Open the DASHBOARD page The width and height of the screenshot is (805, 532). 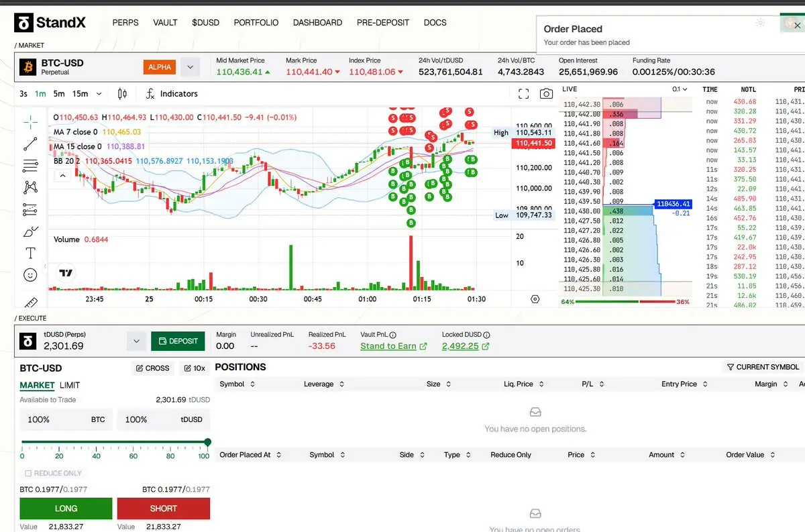coord(317,23)
